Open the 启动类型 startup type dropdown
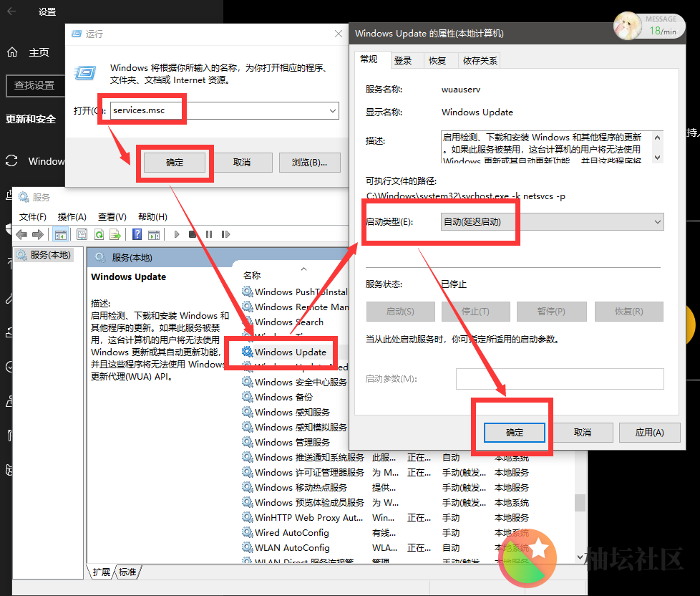 [x=657, y=222]
